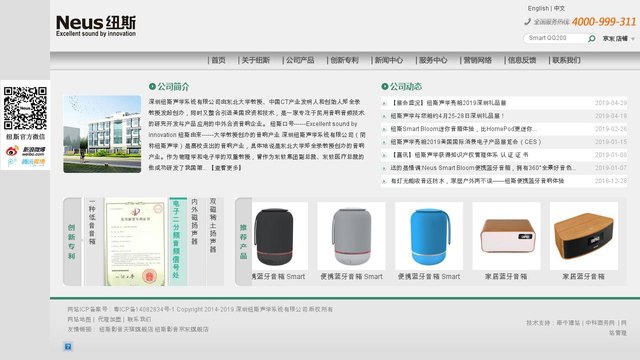Screen dimensions: 640x360
Task: Click the green bullet icon beside 公司简介
Action: pos(152,87)
